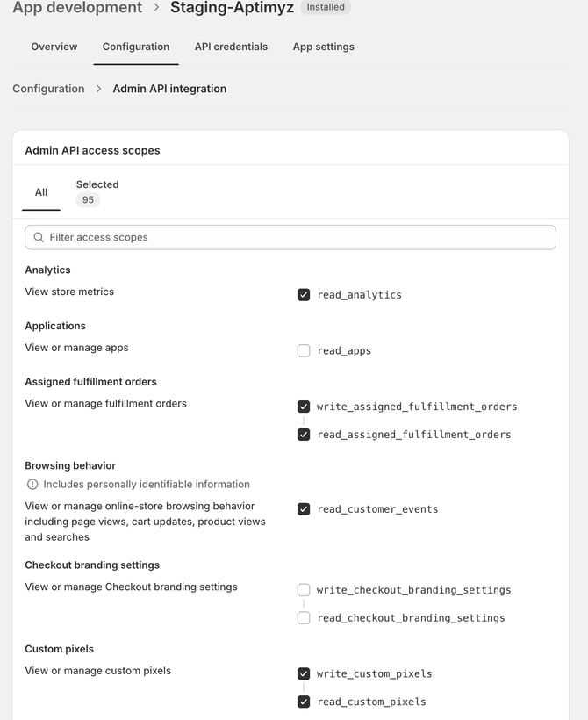Return to Configuration breadcrumb link
This screenshot has width=588, height=720.
48,89
